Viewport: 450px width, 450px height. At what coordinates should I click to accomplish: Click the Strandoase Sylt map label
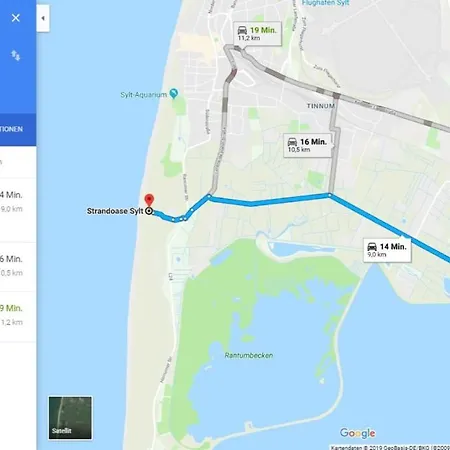point(115,211)
